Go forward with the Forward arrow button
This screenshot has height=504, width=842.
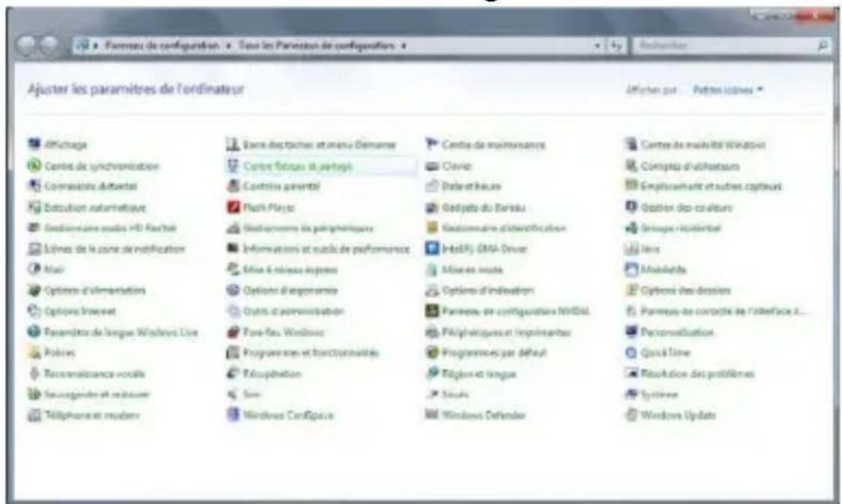(49, 45)
